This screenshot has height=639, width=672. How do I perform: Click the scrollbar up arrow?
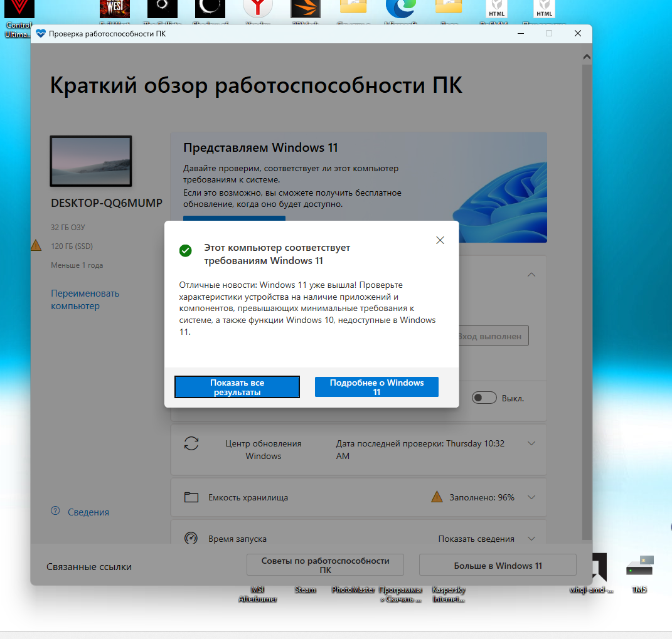(x=587, y=56)
